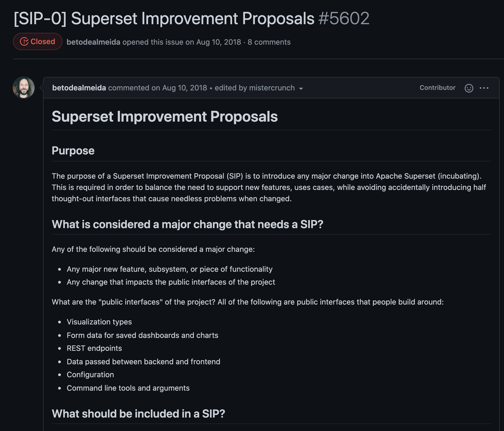Open betodealmeida profile from the issue header

pos(93,42)
